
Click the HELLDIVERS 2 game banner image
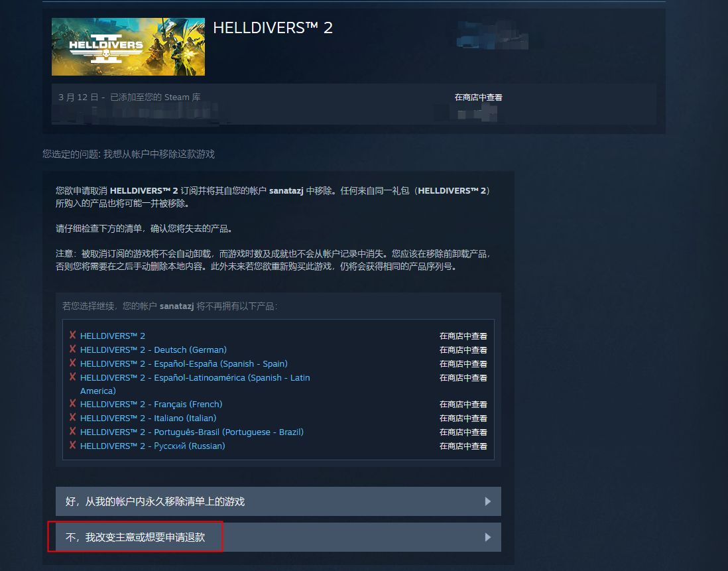pyautogui.click(x=128, y=47)
